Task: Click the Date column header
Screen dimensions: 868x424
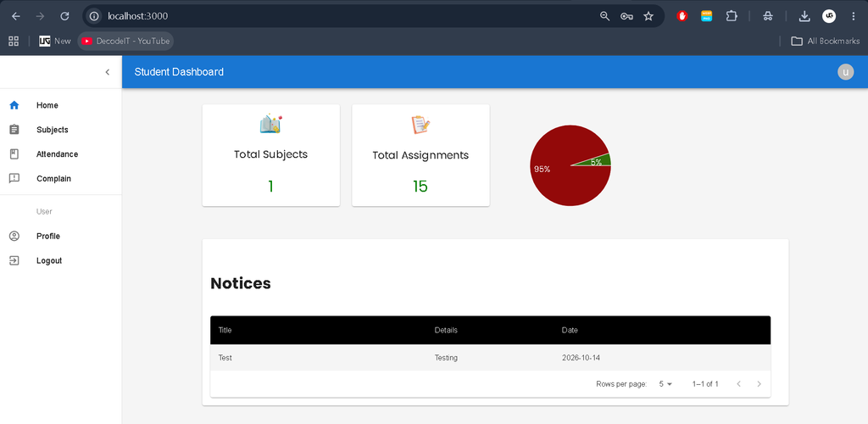Action: 570,331
